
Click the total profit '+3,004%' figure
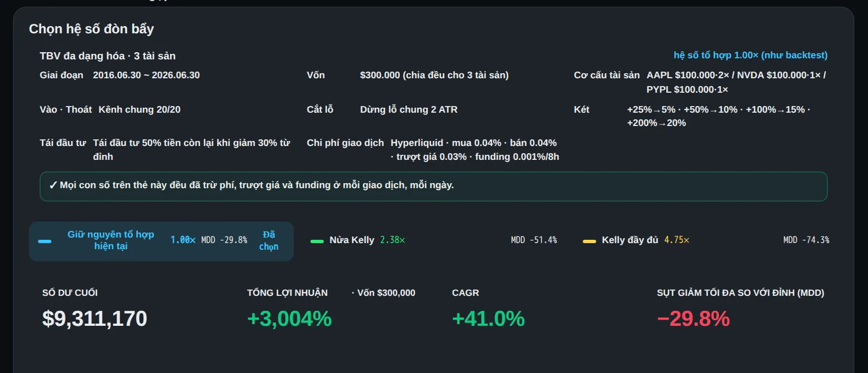289,319
